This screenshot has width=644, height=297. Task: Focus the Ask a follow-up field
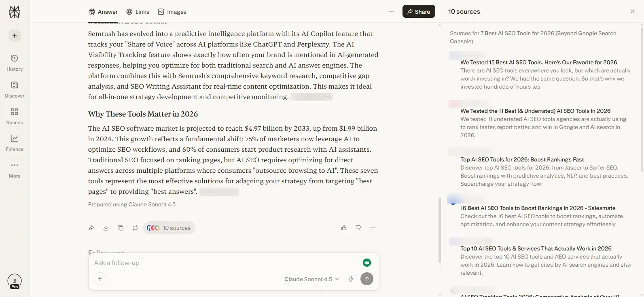pos(225,263)
